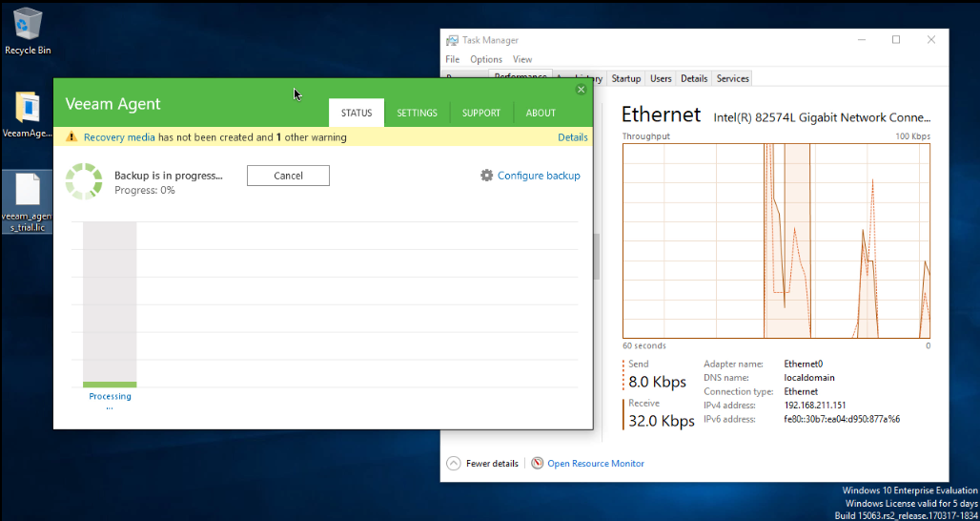Click 'Backup is in progress...' status text
980x521 pixels.
(169, 176)
